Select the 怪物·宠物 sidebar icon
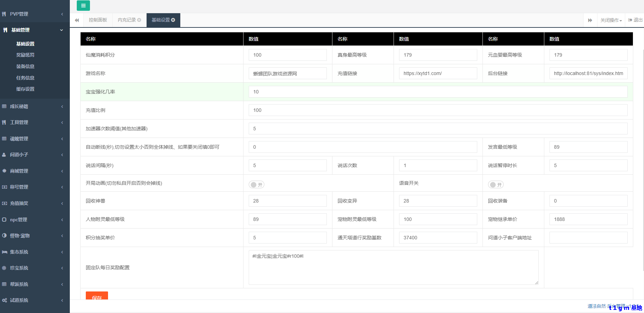 click(4, 236)
